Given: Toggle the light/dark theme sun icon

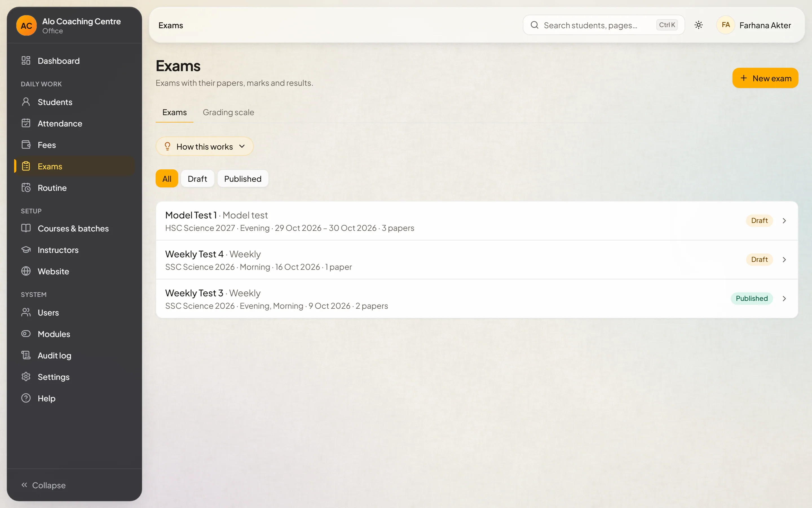Looking at the screenshot, I should [x=699, y=25].
